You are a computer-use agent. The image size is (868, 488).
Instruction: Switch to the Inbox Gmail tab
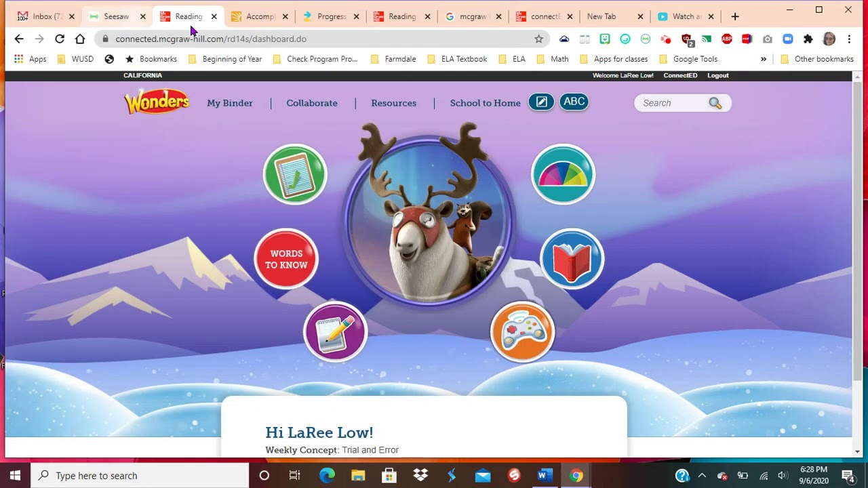[47, 16]
